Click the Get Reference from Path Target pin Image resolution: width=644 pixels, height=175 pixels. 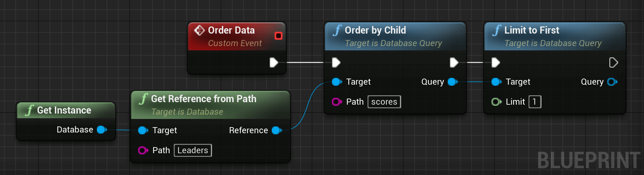click(143, 130)
